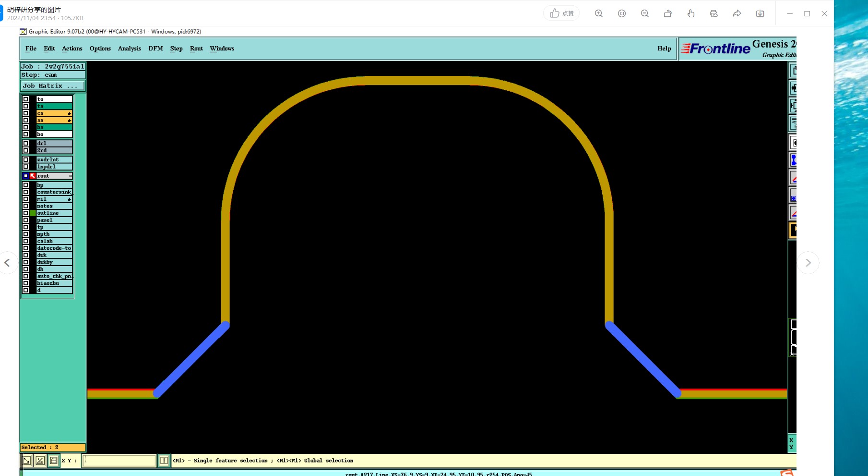Select the cslsh layer name

(54, 241)
